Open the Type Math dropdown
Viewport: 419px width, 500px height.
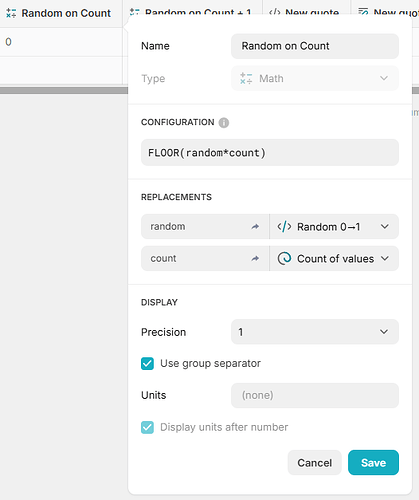point(315,78)
